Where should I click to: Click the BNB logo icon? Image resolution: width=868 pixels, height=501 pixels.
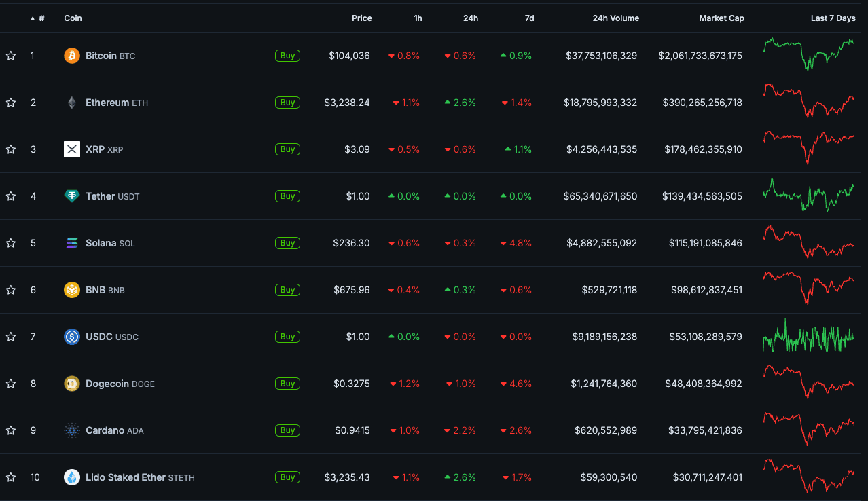click(x=72, y=290)
